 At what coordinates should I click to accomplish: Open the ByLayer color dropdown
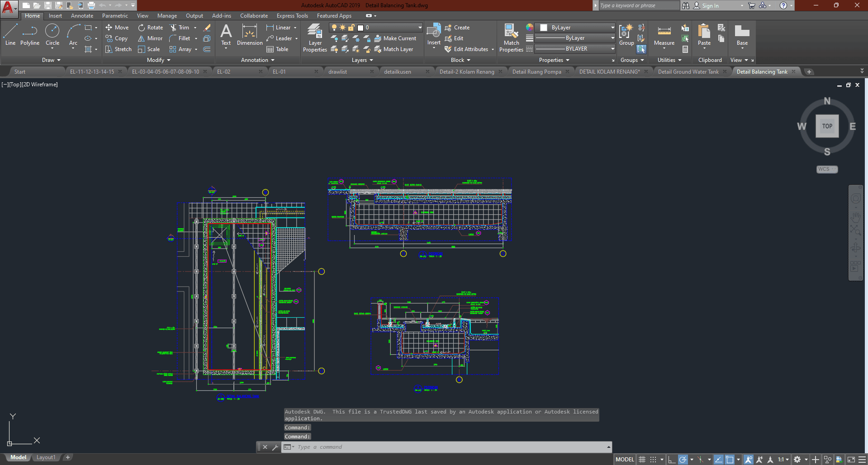(x=612, y=28)
